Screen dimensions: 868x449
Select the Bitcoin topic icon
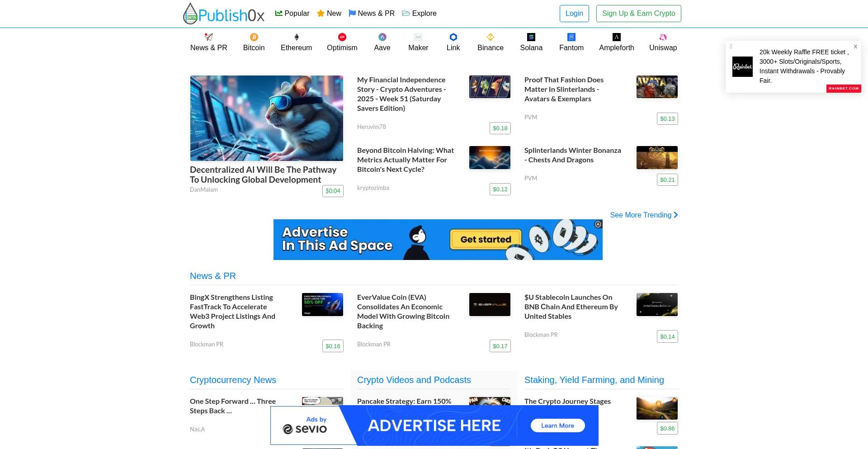(254, 37)
